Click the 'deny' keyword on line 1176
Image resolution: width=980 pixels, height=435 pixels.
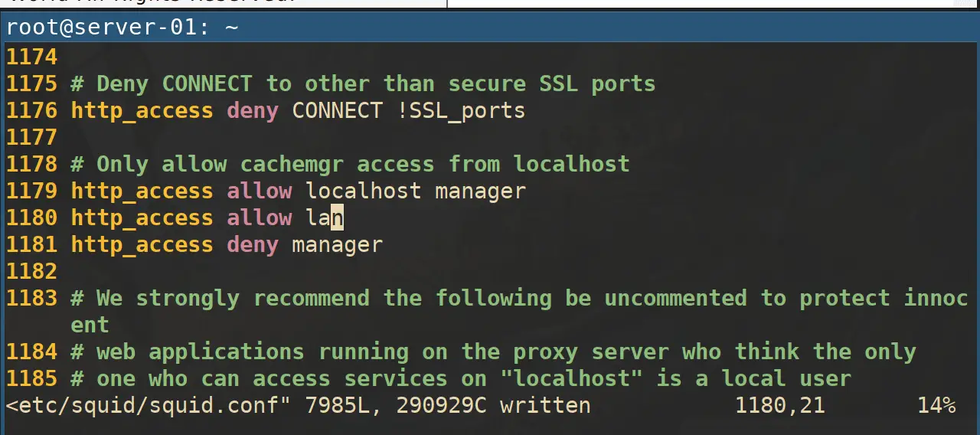(x=253, y=110)
